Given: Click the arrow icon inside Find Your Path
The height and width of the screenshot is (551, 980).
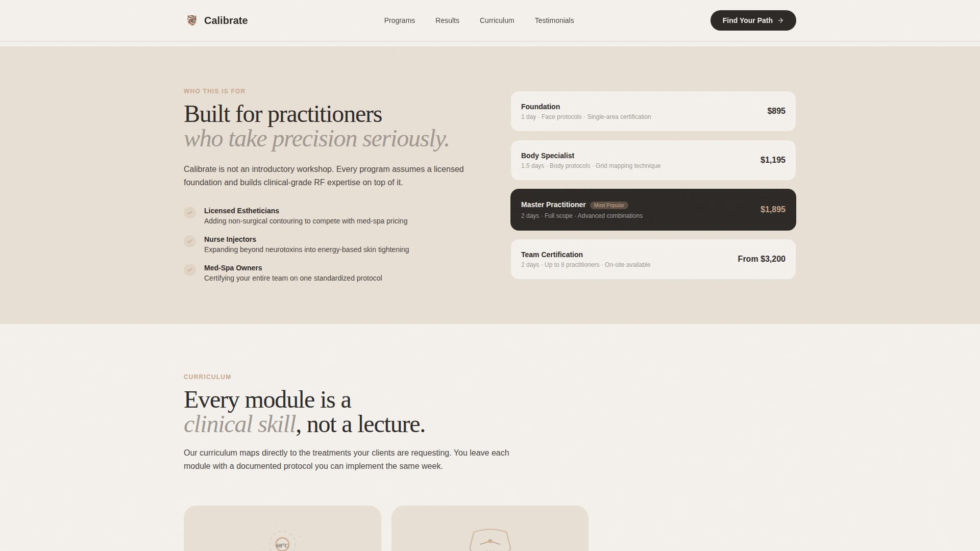Looking at the screenshot, I should pyautogui.click(x=781, y=20).
